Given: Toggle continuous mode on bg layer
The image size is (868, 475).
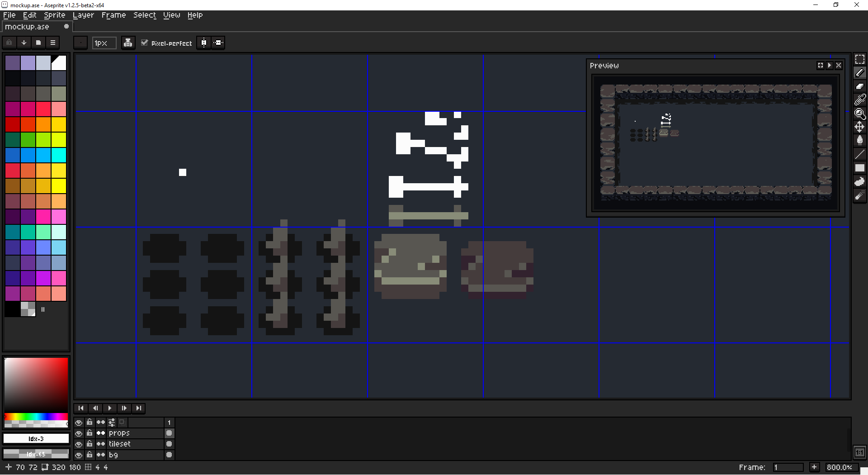Looking at the screenshot, I should [100, 455].
